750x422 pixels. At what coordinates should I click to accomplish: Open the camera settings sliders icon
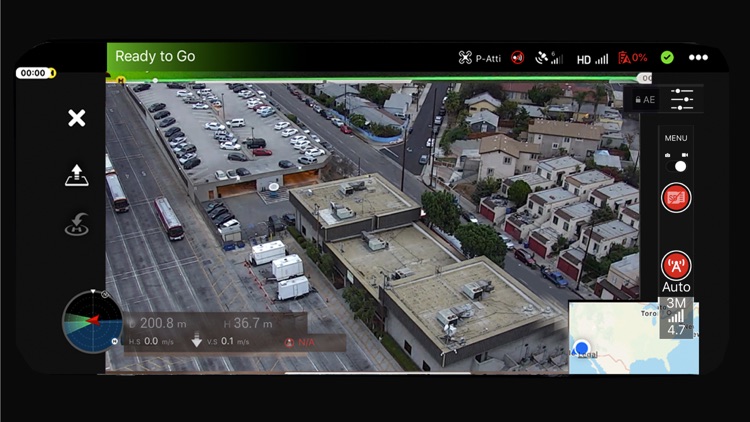pos(682,100)
